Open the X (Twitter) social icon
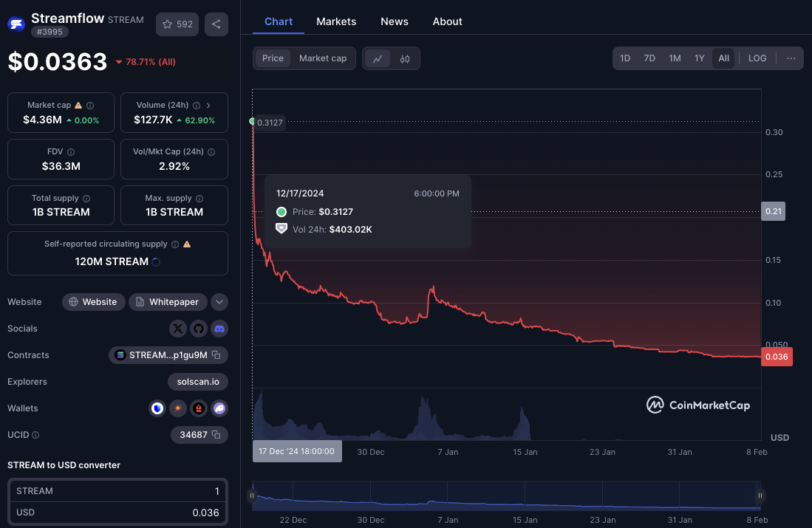 click(178, 329)
